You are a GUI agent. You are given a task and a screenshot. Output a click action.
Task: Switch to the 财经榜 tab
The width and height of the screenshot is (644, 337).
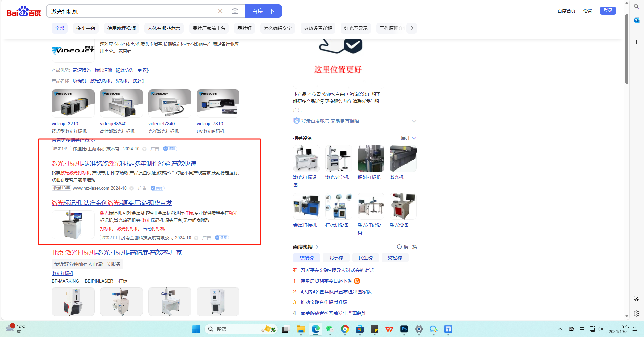[395, 258]
